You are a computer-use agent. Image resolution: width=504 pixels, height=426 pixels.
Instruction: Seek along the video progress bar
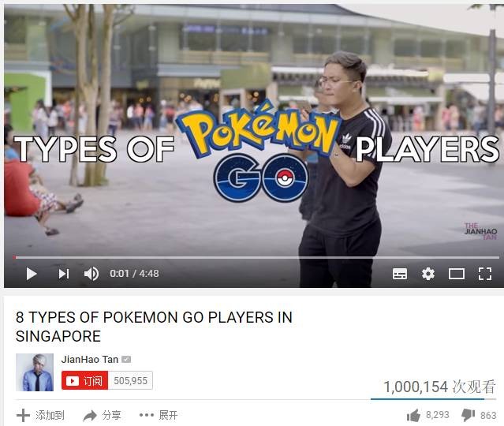256,257
